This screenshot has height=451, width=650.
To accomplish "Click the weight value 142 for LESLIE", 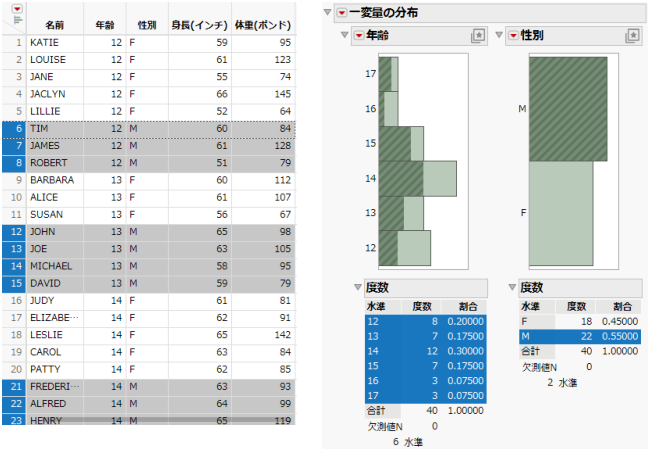I will pos(263,335).
